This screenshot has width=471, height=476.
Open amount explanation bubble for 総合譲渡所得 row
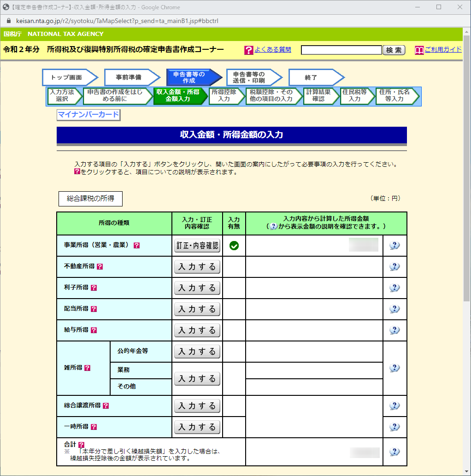coord(394,406)
